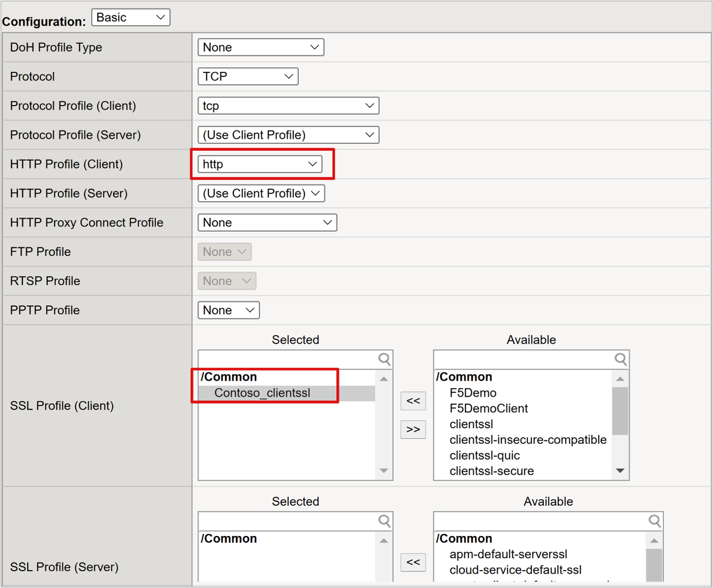Screen dimensions: 713x588
Task: Click the search icon in the Selected SSL client list
Action: [x=384, y=359]
